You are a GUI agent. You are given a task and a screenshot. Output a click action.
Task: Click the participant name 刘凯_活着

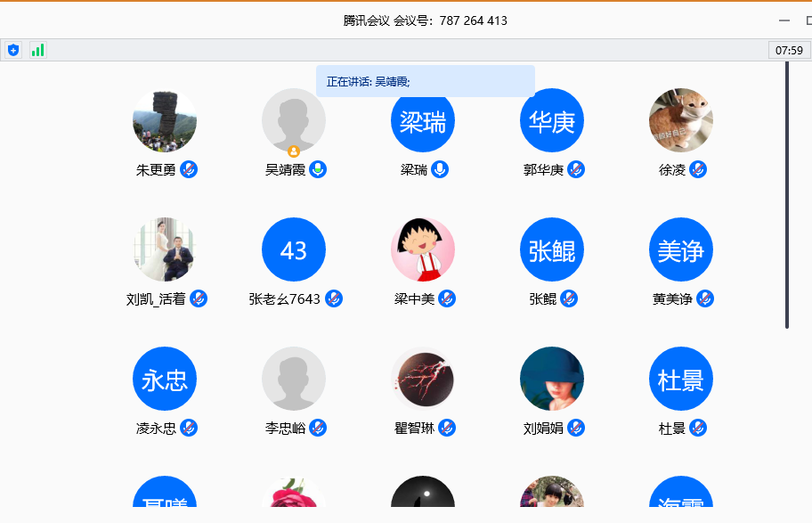pyautogui.click(x=156, y=299)
